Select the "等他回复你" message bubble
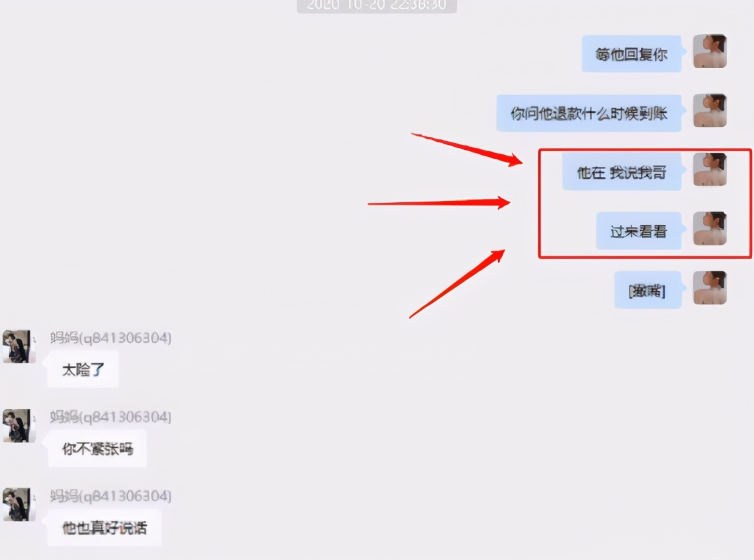Image resolution: width=754 pixels, height=560 pixels. [631, 54]
